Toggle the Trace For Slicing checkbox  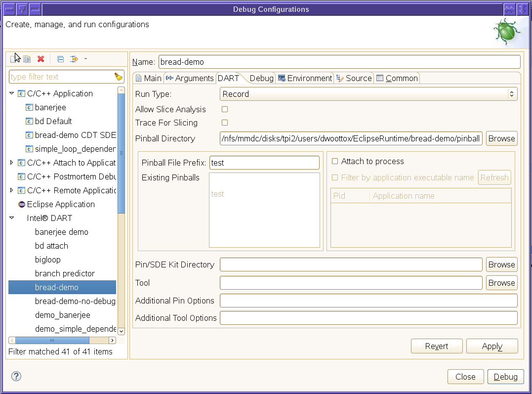225,123
